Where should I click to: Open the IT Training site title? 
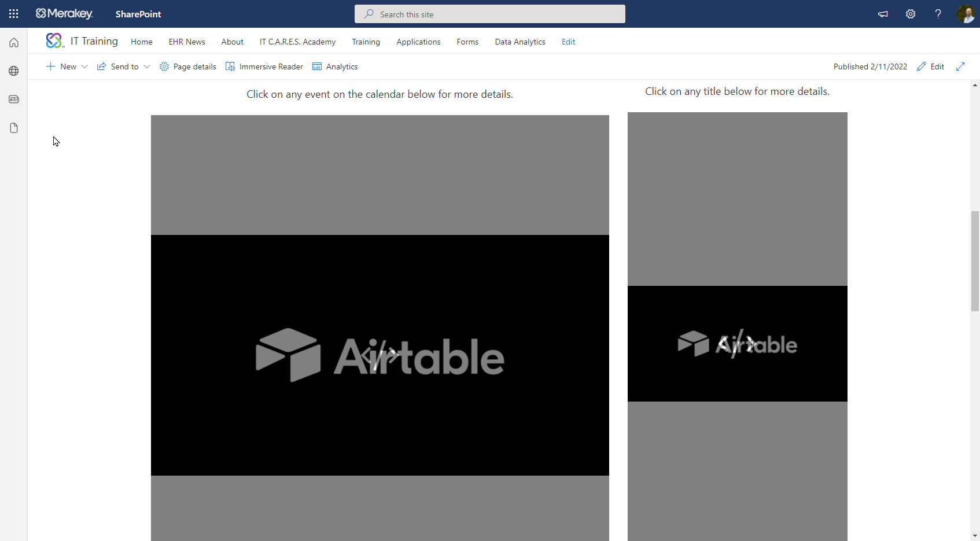(x=94, y=41)
